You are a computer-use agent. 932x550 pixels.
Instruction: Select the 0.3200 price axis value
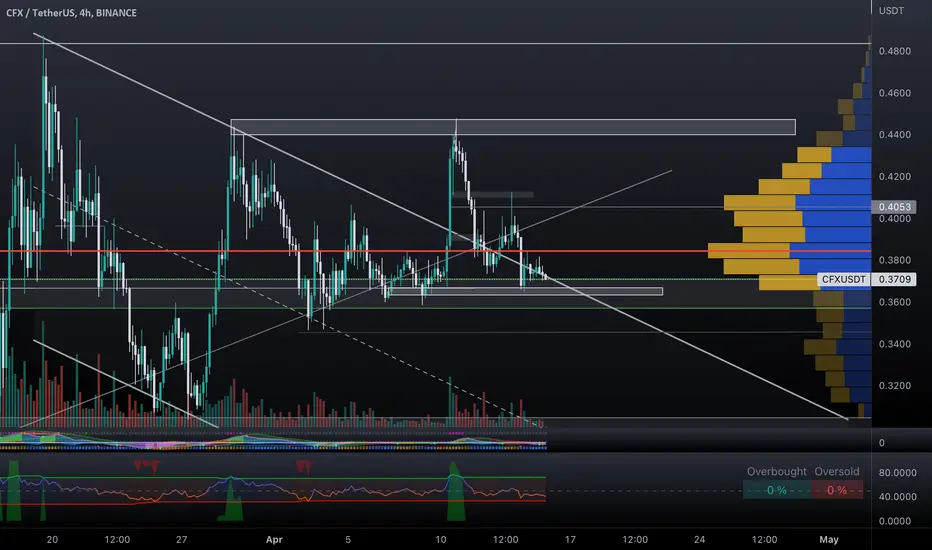pyautogui.click(x=895, y=385)
